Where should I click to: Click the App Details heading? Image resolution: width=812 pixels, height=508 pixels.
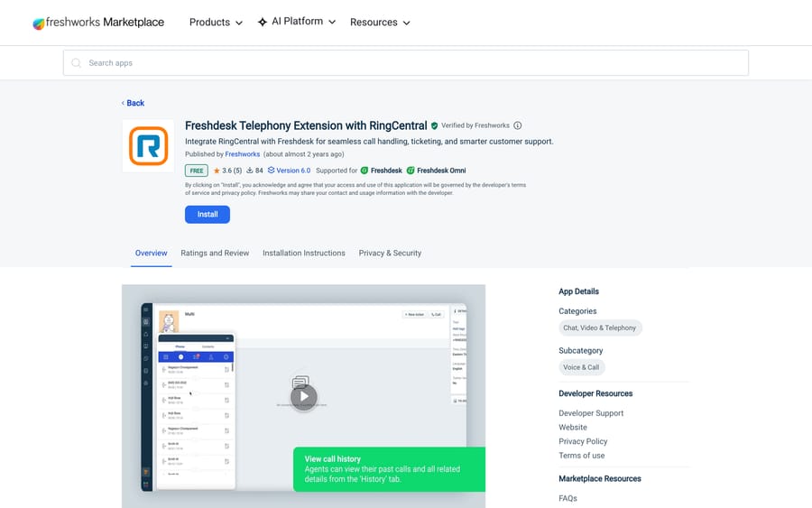pos(578,291)
